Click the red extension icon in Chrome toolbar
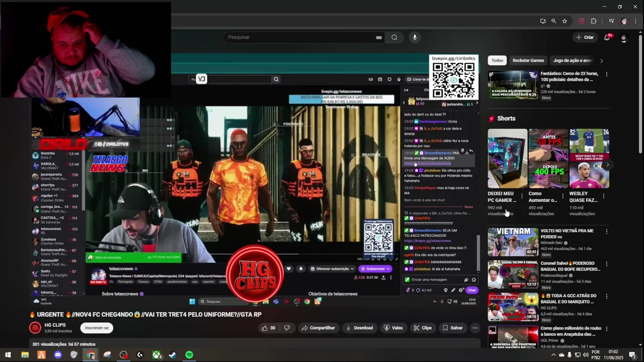 pyautogui.click(x=582, y=21)
